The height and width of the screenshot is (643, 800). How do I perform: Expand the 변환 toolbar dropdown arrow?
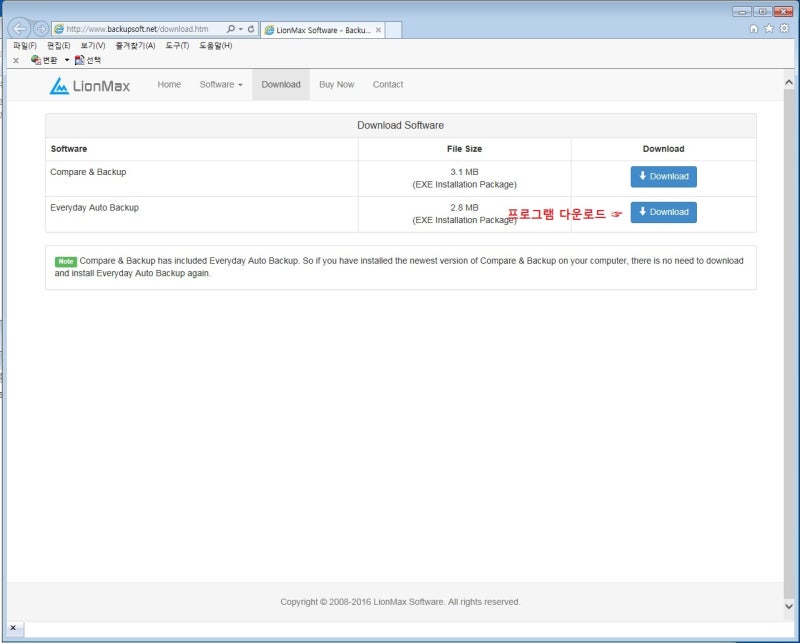(65, 59)
